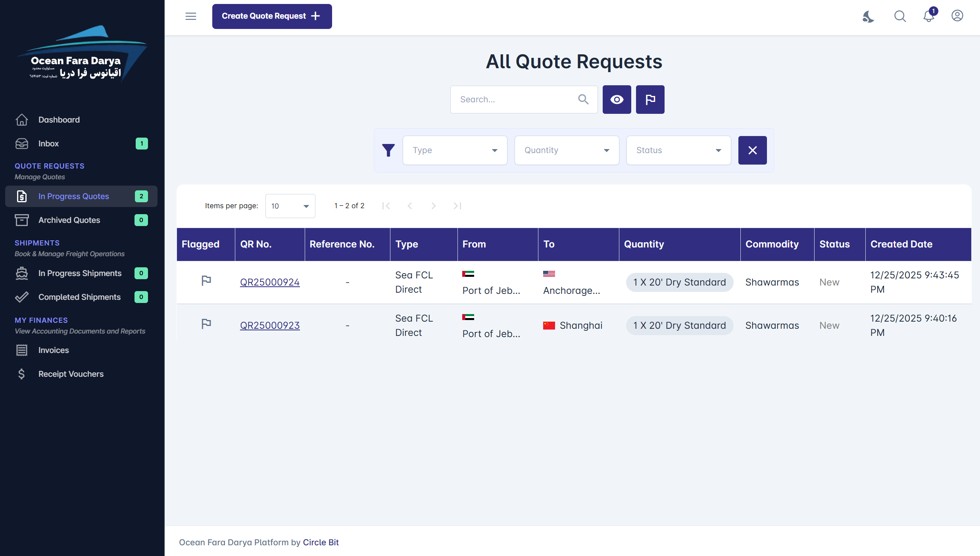Open the Status filter dropdown
The image size is (980, 556).
coord(678,150)
